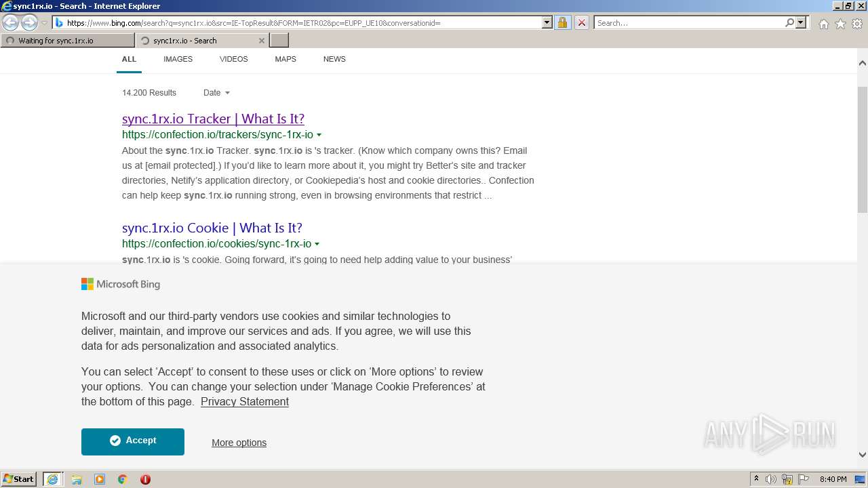Select the ALL search tab
868x488 pixels.
[129, 59]
